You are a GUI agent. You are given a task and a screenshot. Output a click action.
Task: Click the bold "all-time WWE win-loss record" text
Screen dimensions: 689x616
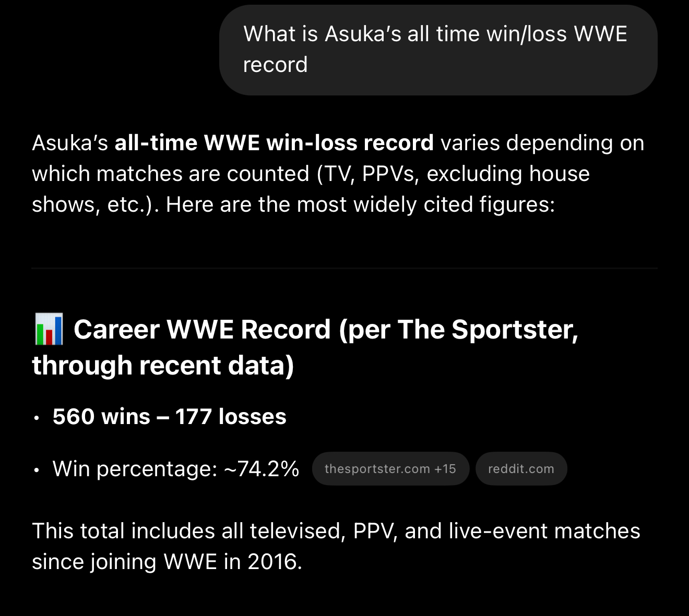point(274,143)
